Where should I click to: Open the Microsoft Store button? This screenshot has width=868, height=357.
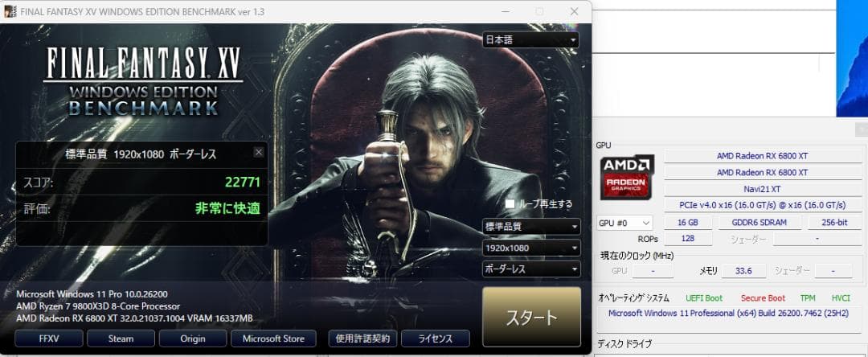tap(273, 339)
